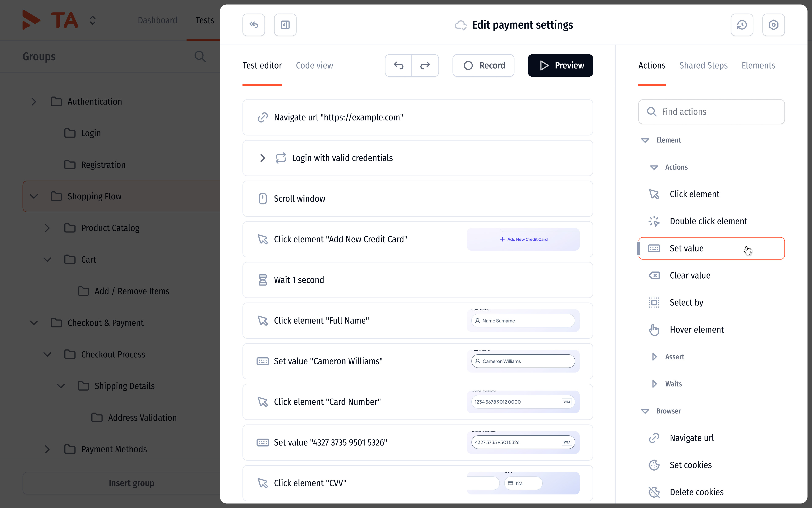This screenshot has height=508, width=812.
Task: Open the Elements tab
Action: 758,66
